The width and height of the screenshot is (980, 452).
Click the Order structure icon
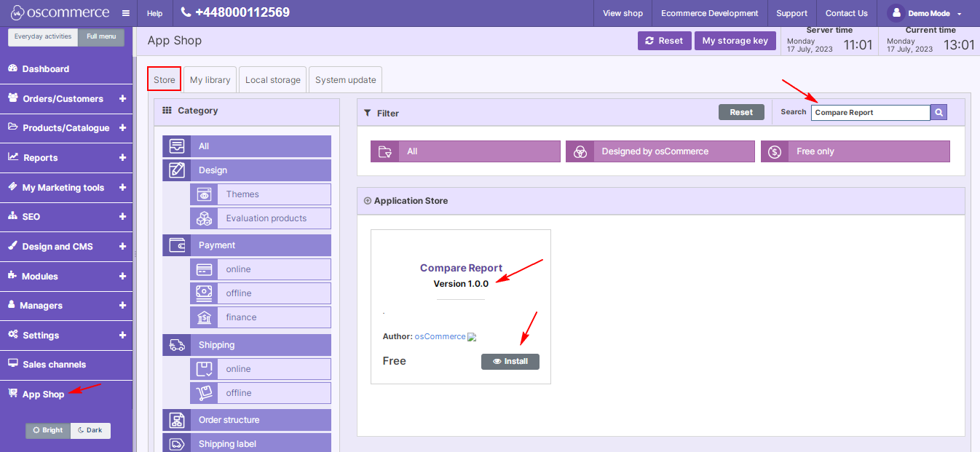177,420
